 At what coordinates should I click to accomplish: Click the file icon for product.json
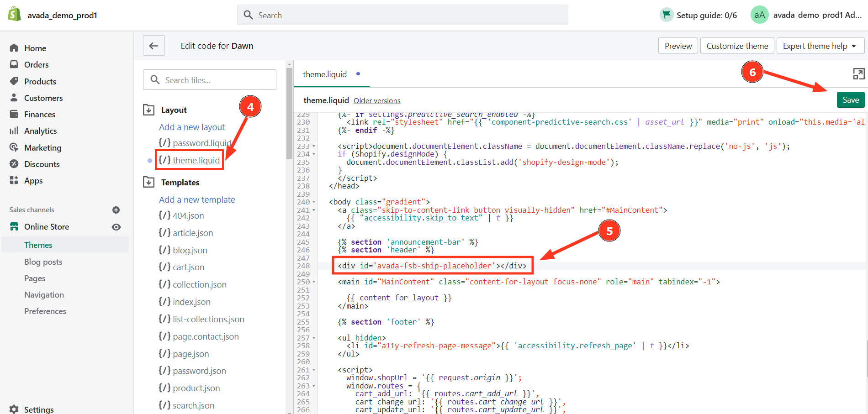tap(164, 388)
